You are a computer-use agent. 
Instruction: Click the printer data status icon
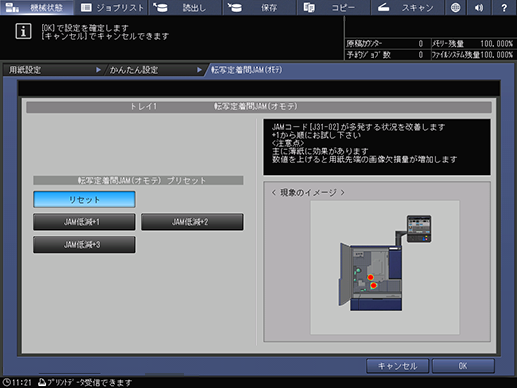coord(42,382)
